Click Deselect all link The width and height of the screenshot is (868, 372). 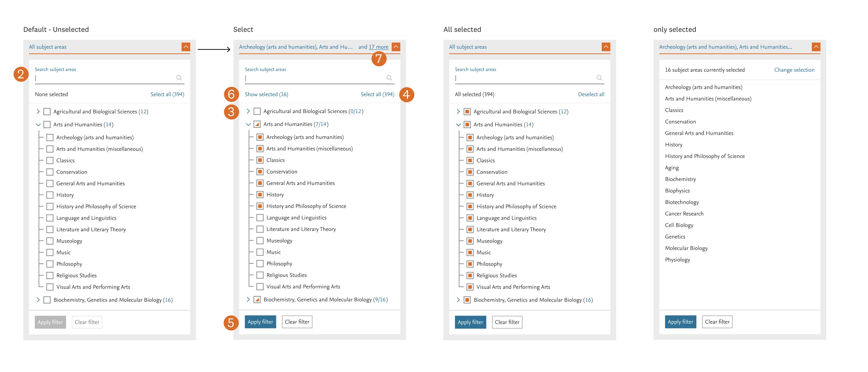pos(591,94)
